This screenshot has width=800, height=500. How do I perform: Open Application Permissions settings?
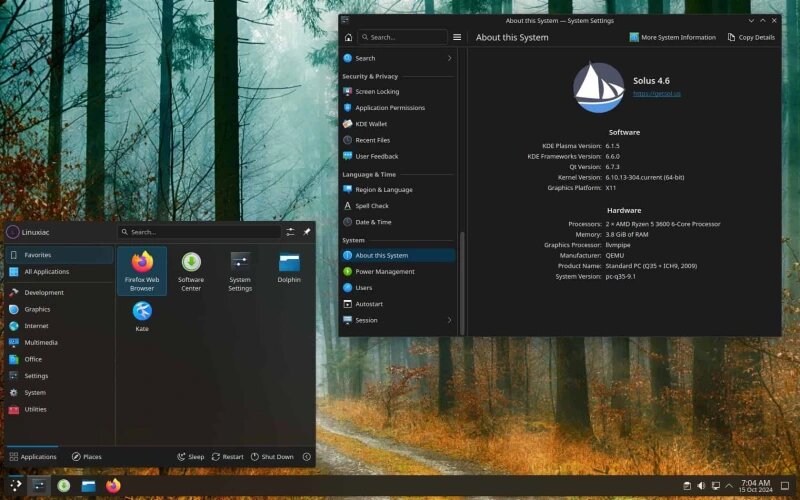[398, 108]
